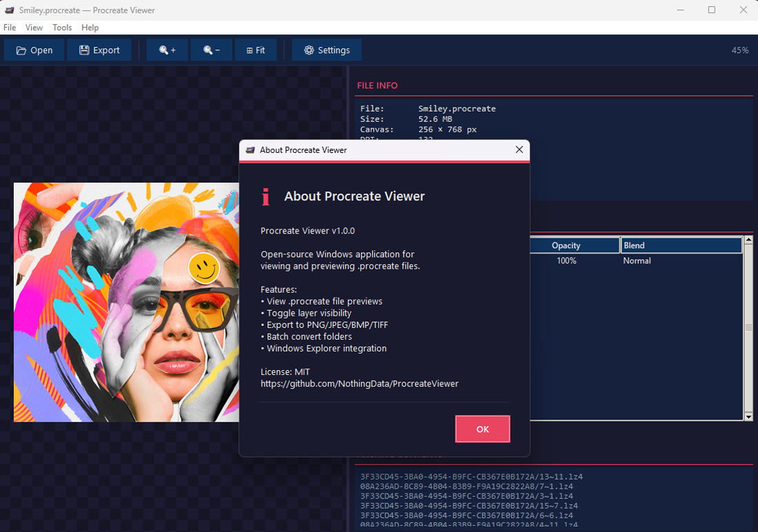Click the info icon in the About dialog
This screenshot has height=532, width=758.
coord(266,196)
